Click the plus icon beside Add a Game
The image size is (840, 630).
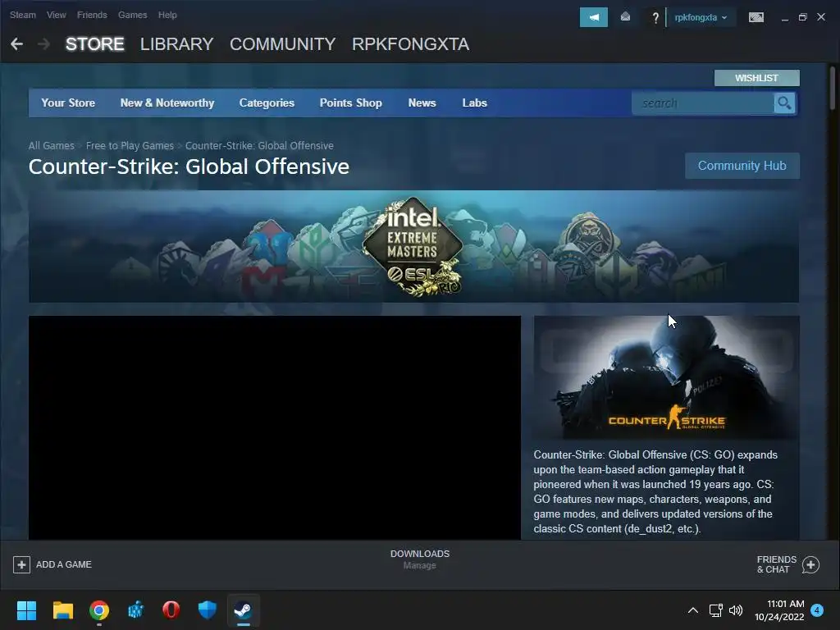[21, 564]
